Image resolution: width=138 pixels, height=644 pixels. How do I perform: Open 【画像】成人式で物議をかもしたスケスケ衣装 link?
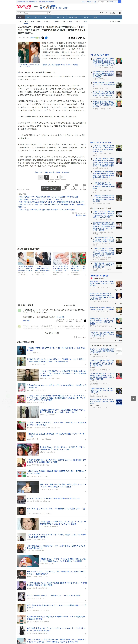(60, 65)
